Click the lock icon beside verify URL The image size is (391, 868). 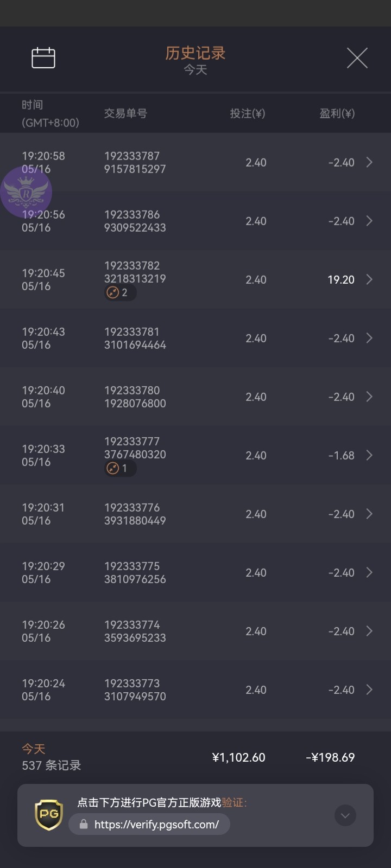(x=84, y=825)
